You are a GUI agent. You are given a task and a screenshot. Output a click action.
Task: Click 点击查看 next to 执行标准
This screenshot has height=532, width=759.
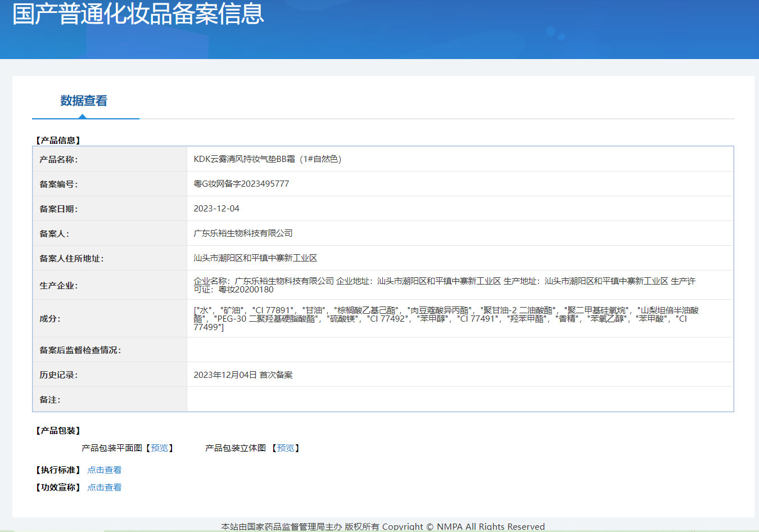pos(104,470)
